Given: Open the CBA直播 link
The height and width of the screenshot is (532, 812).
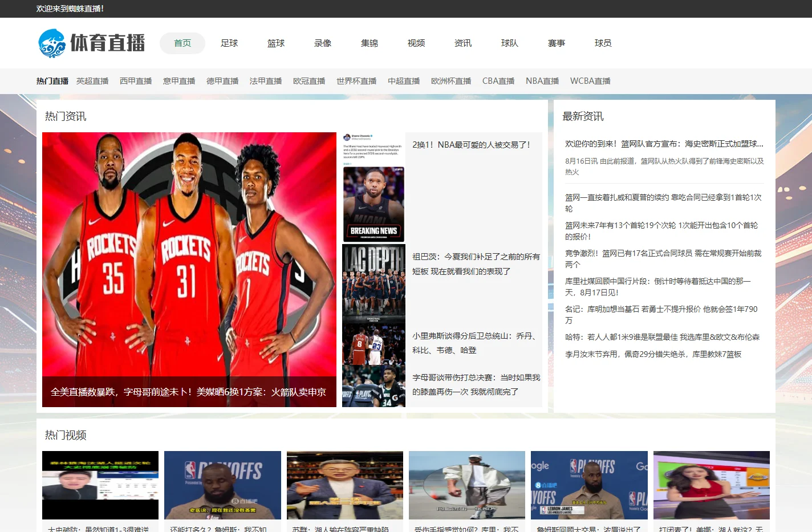Looking at the screenshot, I should coord(498,81).
